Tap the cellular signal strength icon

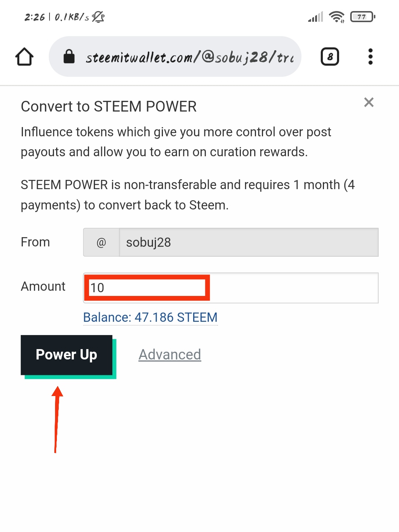[316, 17]
